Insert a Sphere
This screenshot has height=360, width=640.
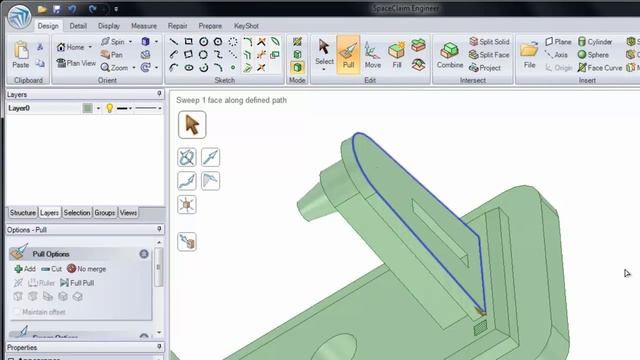coord(593,55)
